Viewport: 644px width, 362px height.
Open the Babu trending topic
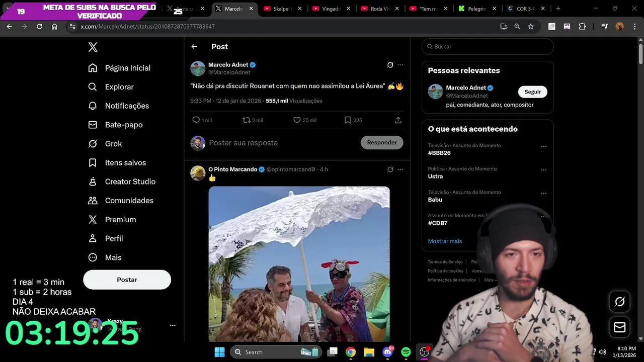click(435, 200)
